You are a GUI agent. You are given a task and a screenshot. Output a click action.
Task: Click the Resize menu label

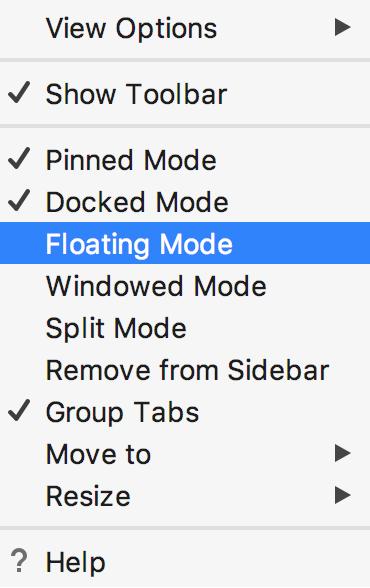coord(88,496)
